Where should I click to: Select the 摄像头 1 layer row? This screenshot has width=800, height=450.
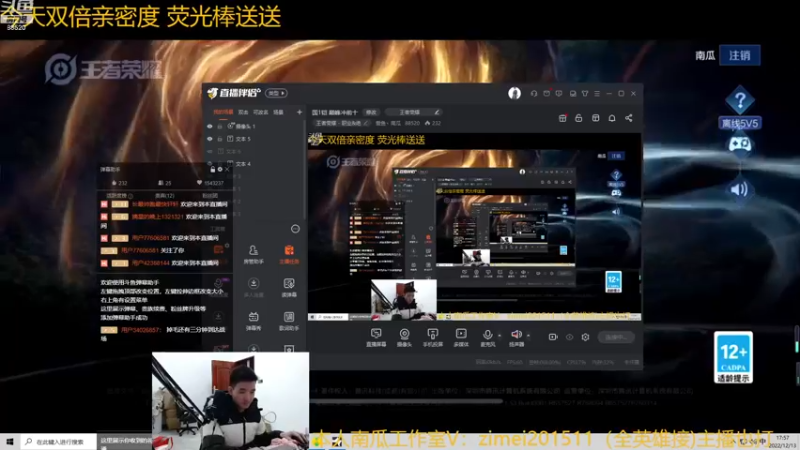254,126
